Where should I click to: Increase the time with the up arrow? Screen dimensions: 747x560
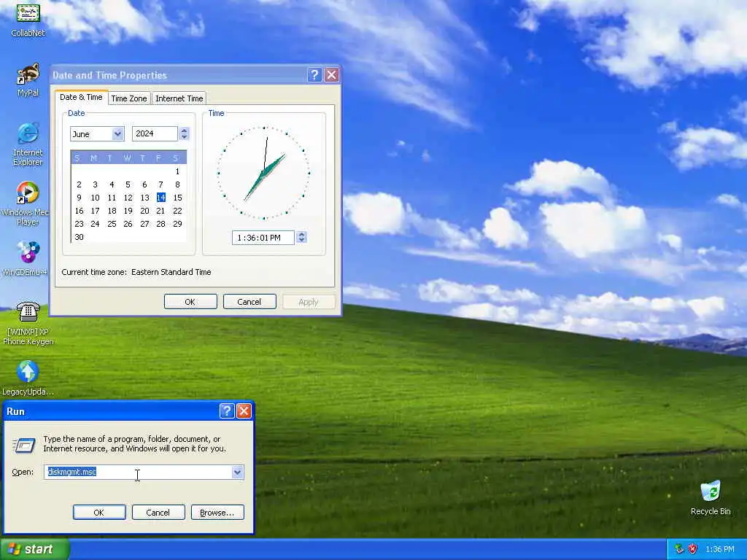pos(301,234)
